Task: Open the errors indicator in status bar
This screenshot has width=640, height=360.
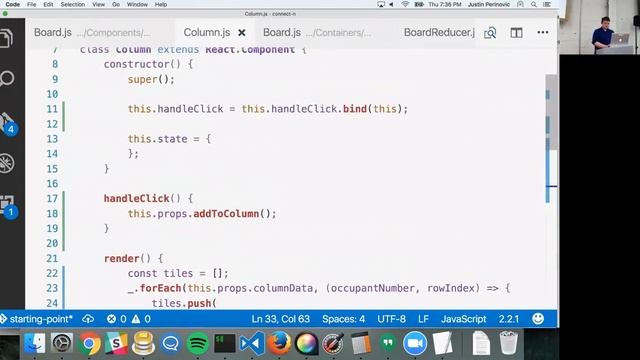Action: pyautogui.click(x=116, y=319)
